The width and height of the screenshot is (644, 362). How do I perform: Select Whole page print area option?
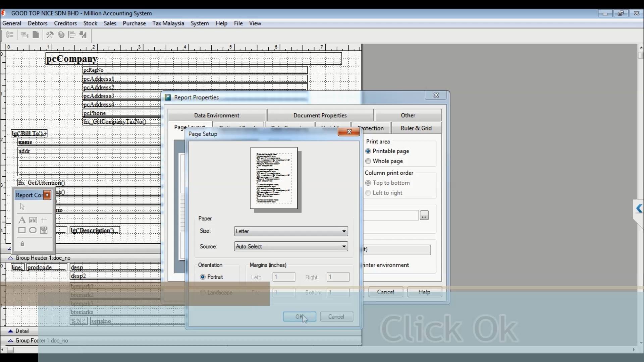tap(384, 161)
